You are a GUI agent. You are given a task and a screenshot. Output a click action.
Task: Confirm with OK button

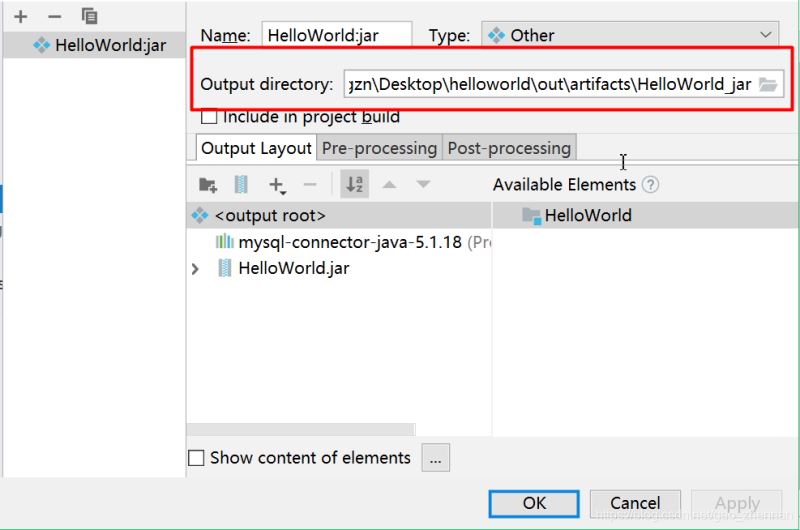coord(534,503)
